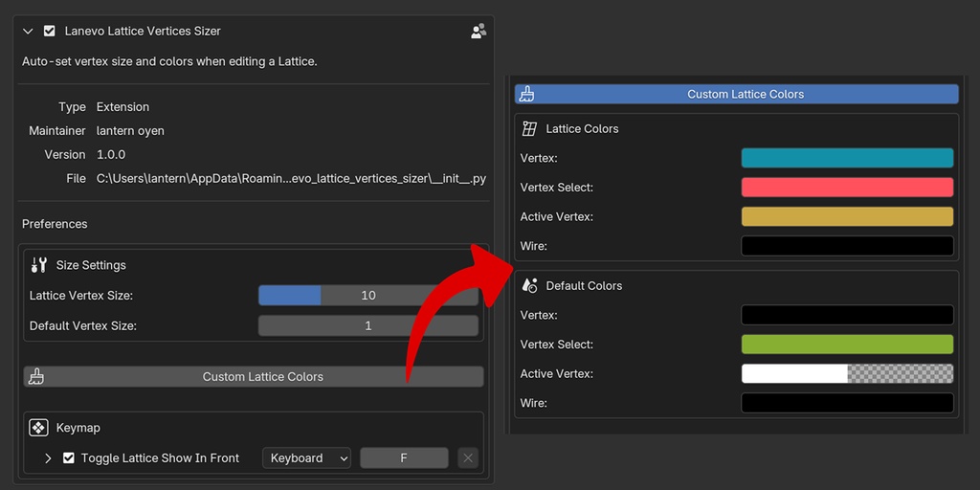Screen dimensions: 980x490
Task: Disable the Lanevo Lattice Vertices Sizer add-on checkbox
Action: pos(50,31)
